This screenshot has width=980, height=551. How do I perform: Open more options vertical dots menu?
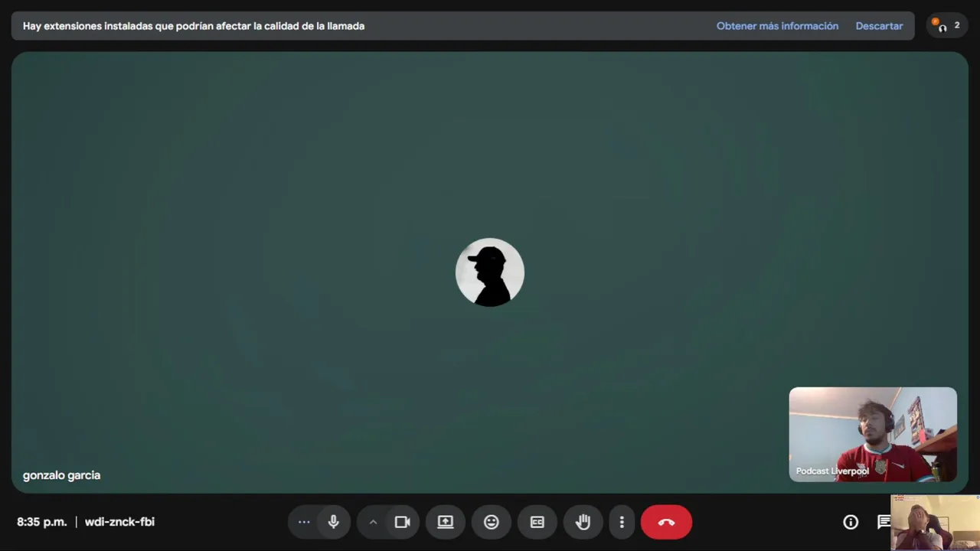(622, 522)
